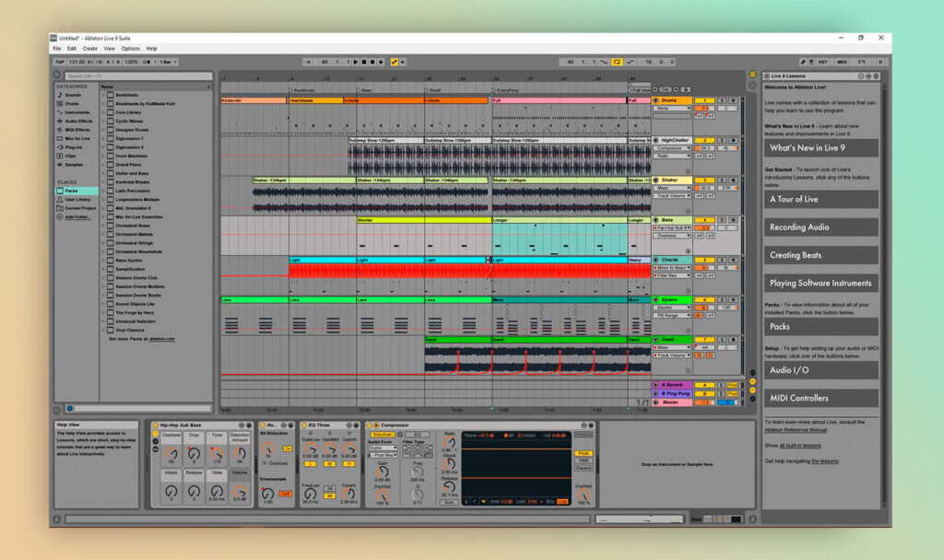Open the Help menu
The image size is (944, 560).
click(x=152, y=49)
